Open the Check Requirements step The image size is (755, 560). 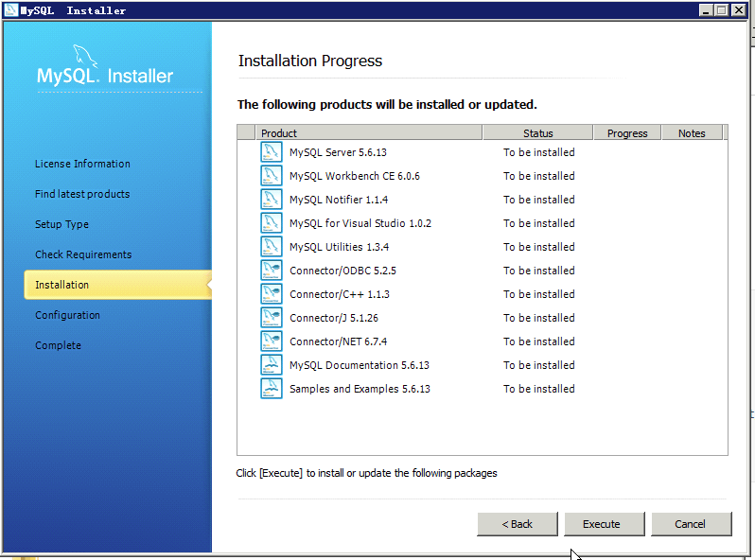point(83,254)
